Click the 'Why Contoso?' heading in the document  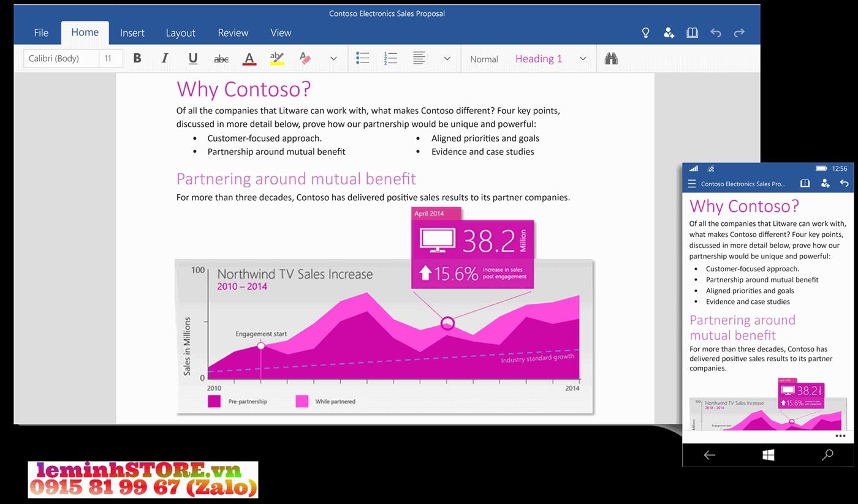(x=244, y=89)
